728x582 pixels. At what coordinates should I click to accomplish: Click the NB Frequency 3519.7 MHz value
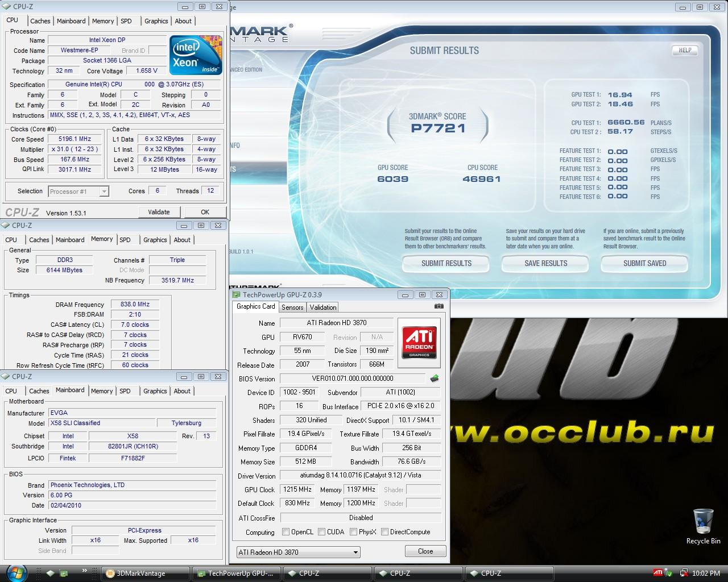(x=177, y=280)
